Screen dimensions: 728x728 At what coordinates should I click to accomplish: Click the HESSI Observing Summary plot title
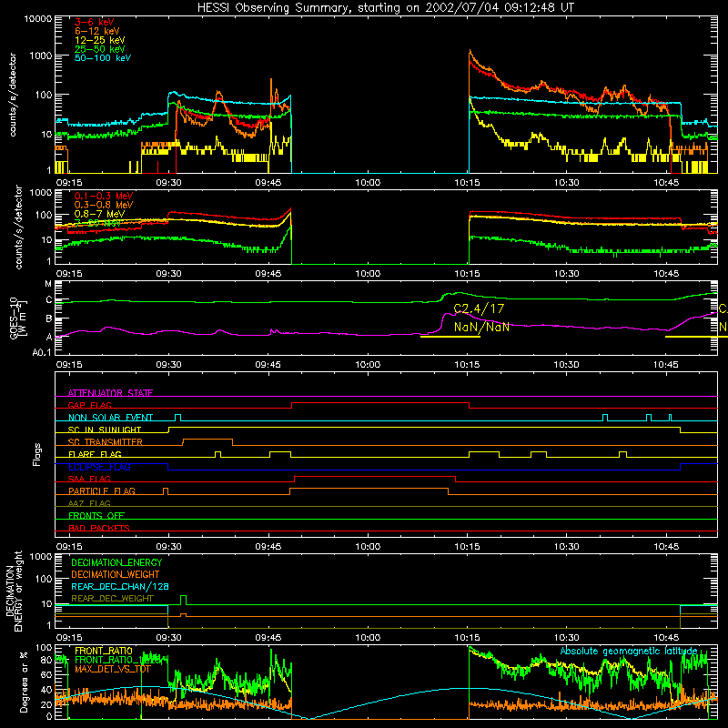coord(385,8)
